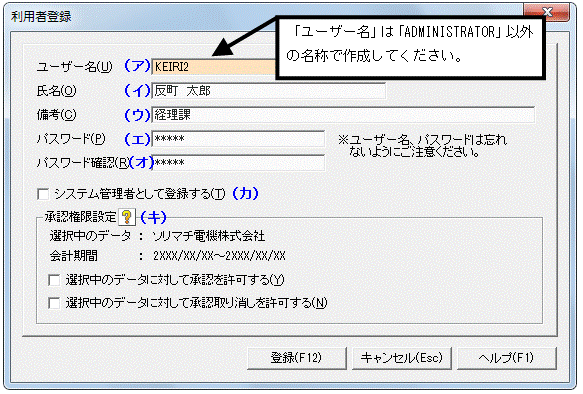Click the period value 2XXX/XX/XX～2XXX/XX/XX

[x=219, y=256]
